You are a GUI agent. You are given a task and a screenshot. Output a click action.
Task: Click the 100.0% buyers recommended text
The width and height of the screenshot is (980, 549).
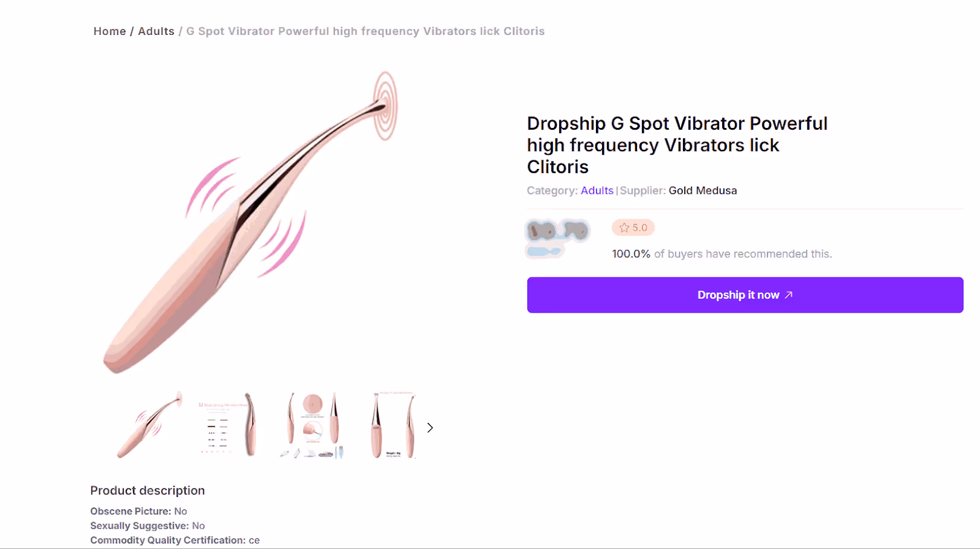tap(722, 253)
